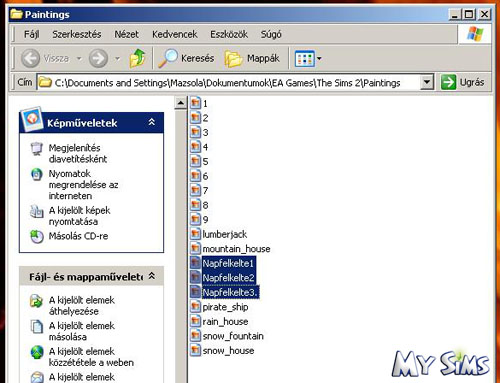Open the Fájl menu
This screenshot has height=383, width=500.
pos(32,34)
